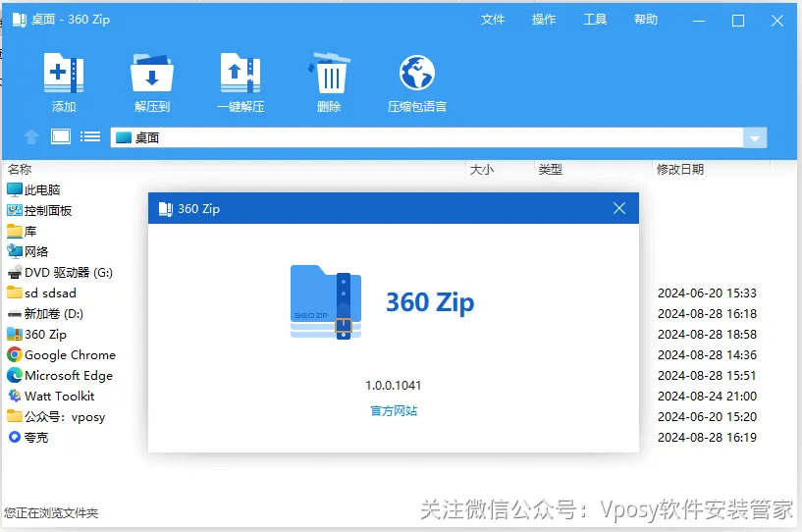Select the 网络 item icon
Image resolution: width=802 pixels, height=532 pixels.
(15, 251)
